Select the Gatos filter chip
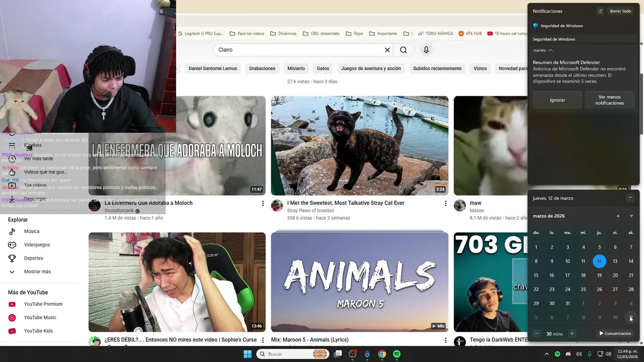 (x=323, y=68)
